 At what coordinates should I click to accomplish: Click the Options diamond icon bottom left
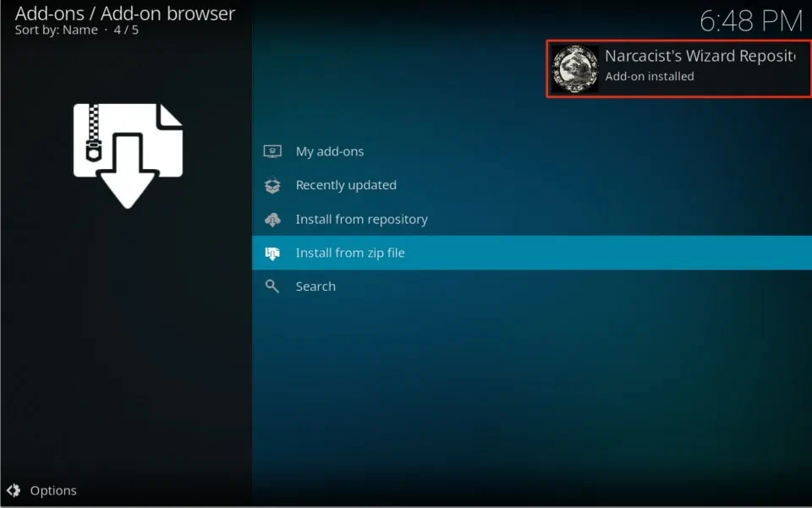tap(14, 490)
